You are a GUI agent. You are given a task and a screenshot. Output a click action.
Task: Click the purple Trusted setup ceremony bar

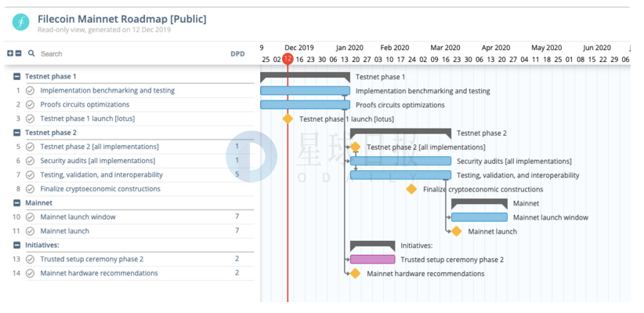click(x=372, y=260)
